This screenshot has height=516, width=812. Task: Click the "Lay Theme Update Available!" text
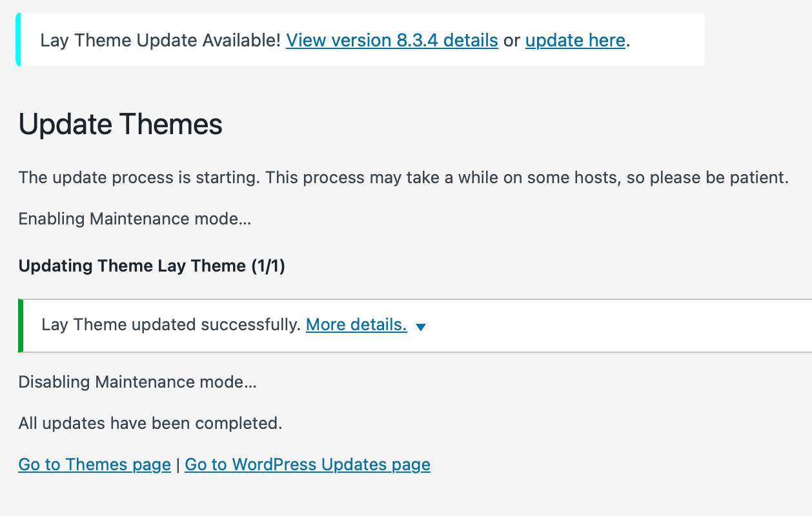pos(160,41)
